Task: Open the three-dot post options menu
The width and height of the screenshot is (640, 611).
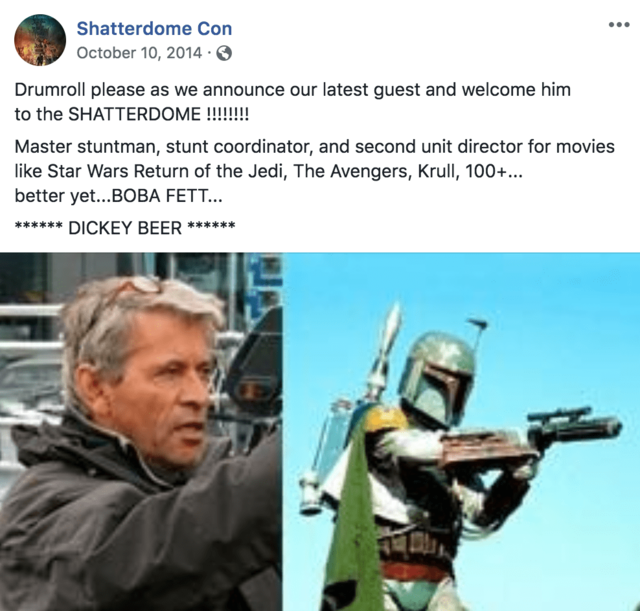Action: (619, 25)
